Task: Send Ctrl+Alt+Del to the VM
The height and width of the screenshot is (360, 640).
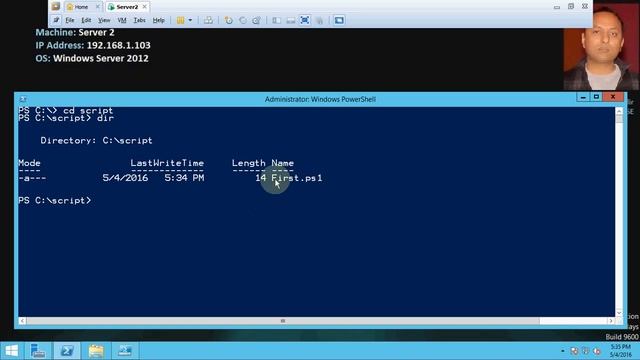Action: (208, 20)
